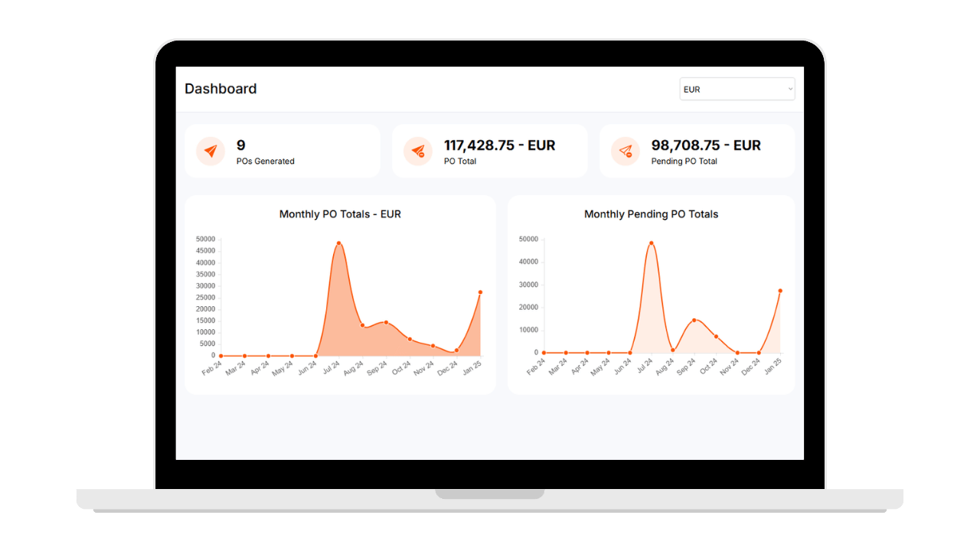Open the EUR currency dropdown
This screenshot has height=551, width=980.
pos(737,90)
